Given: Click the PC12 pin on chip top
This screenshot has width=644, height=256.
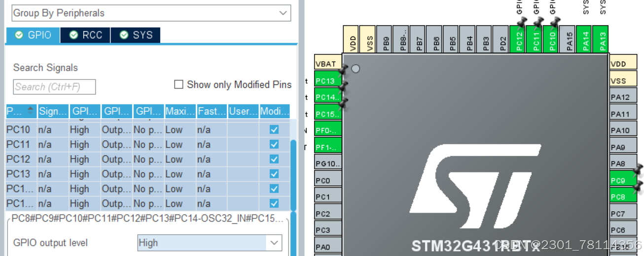Looking at the screenshot, I should (518, 38).
